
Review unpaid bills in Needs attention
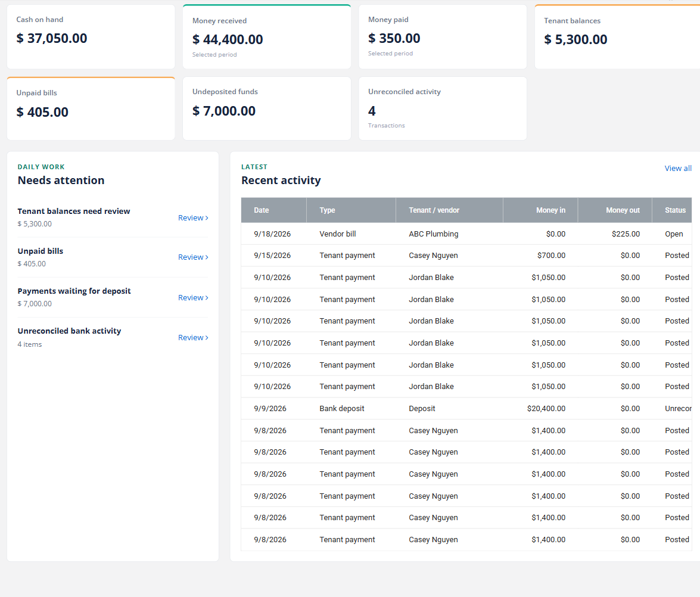coord(193,257)
